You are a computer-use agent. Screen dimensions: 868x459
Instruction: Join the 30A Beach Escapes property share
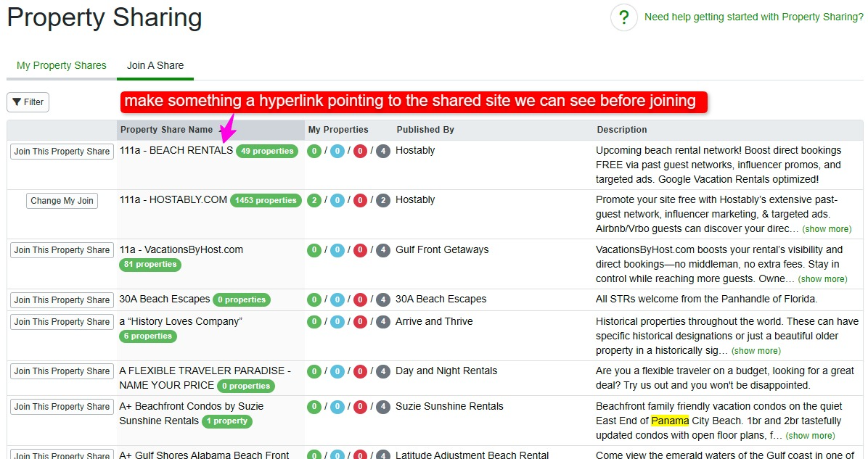62,300
